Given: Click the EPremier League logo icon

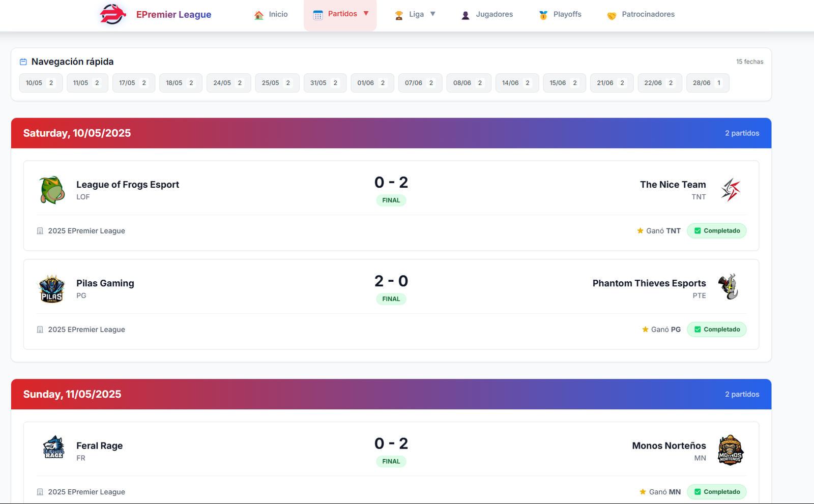Looking at the screenshot, I should (112, 14).
